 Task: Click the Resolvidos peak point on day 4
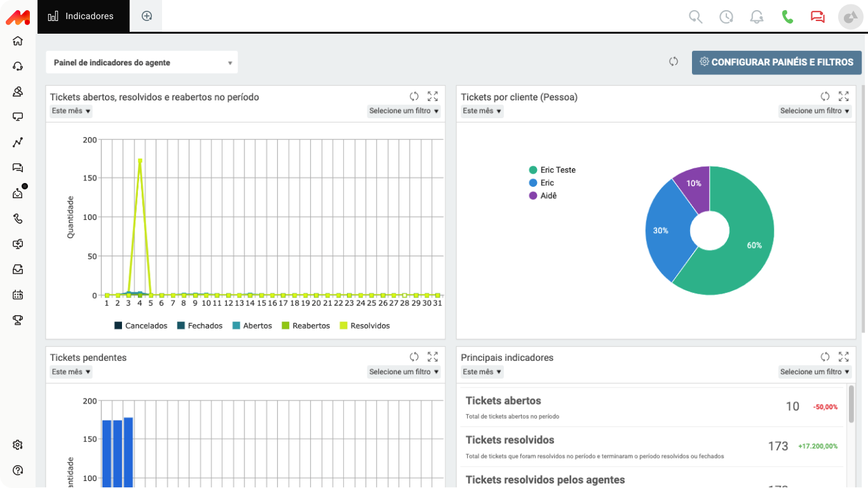pyautogui.click(x=140, y=160)
